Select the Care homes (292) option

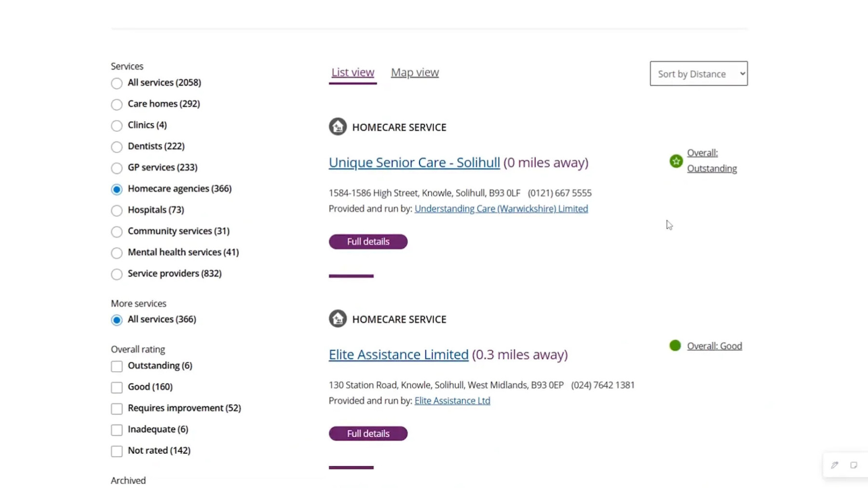point(117,104)
